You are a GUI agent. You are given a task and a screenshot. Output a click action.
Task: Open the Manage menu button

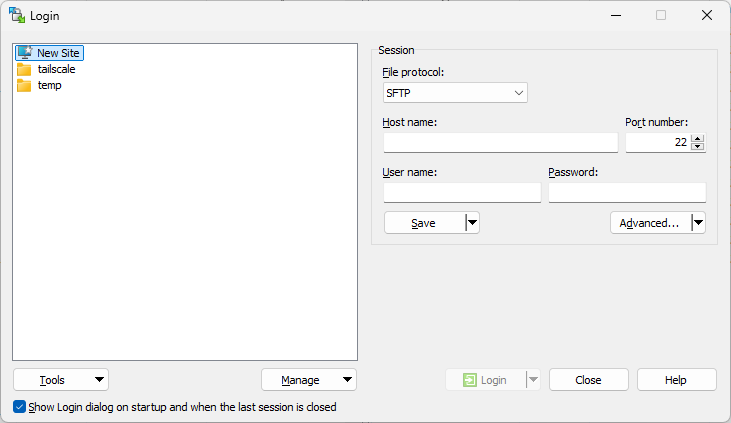309,380
